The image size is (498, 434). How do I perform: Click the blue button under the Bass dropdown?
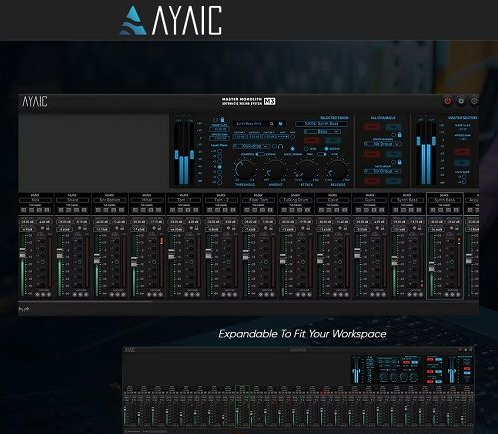click(x=333, y=140)
